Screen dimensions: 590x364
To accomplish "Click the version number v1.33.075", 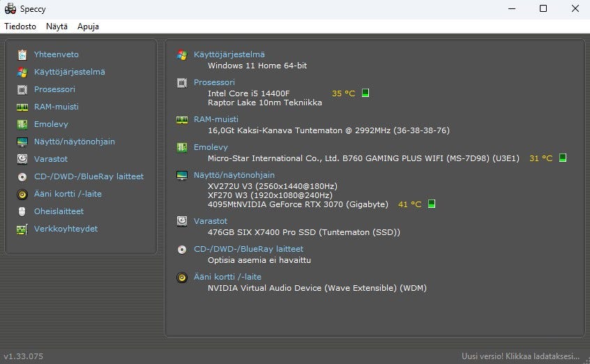I will (23, 356).
